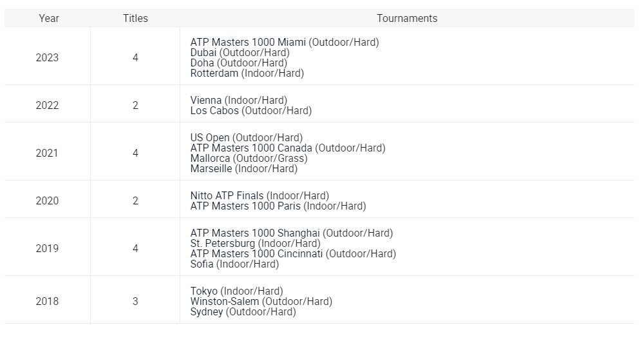Click the Nitto ATP Finals entry
The height and width of the screenshot is (343, 644).
(260, 196)
